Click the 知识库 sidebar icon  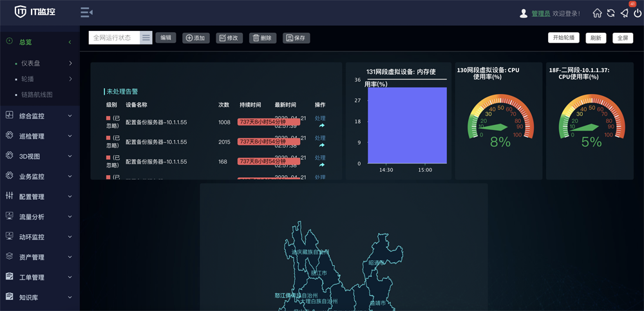tap(10, 296)
